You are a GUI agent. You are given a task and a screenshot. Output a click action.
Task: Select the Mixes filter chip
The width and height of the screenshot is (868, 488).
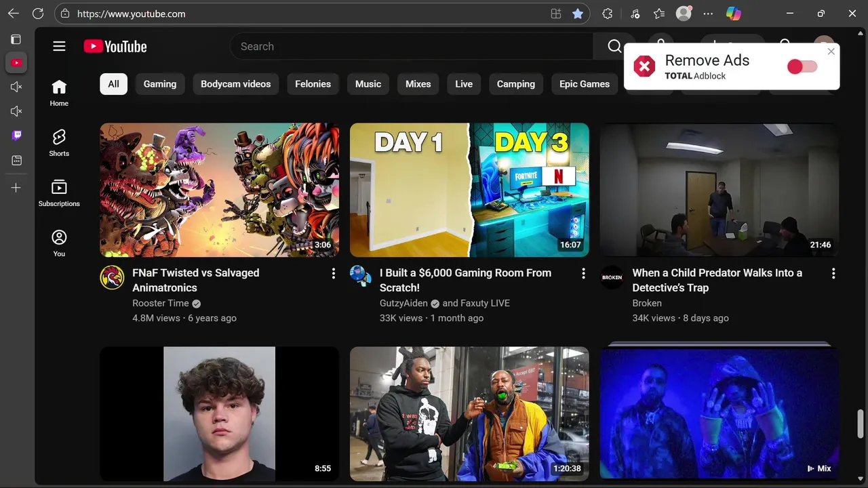418,84
